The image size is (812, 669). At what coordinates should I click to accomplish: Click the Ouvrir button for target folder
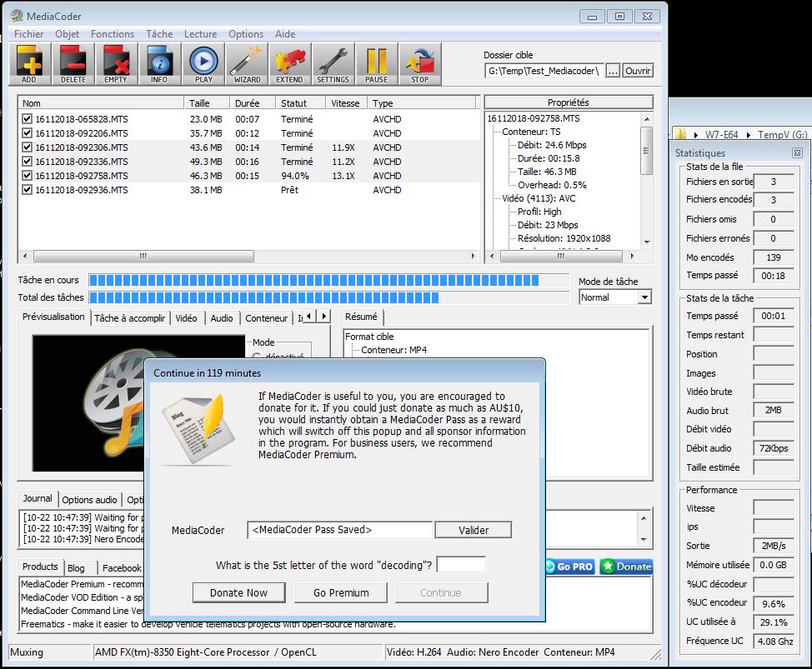coord(638,71)
